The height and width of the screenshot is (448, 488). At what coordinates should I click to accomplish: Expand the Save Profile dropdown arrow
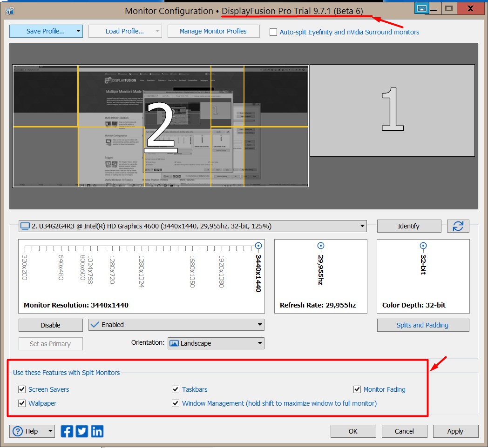point(78,31)
